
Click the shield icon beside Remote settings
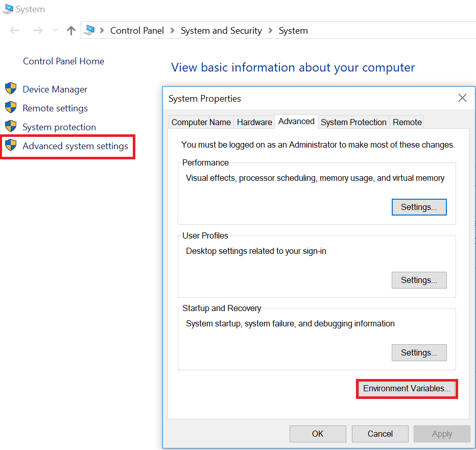(x=11, y=107)
